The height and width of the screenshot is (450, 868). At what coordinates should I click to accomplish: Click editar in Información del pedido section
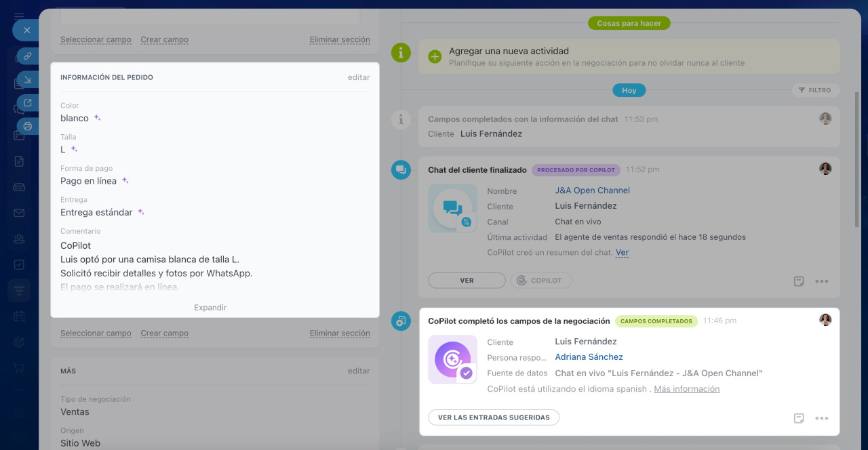[x=359, y=77]
